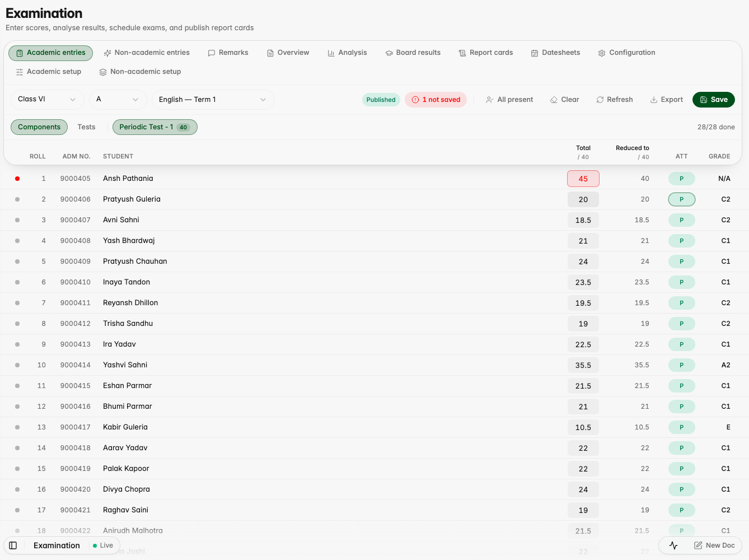The image size is (749, 560).
Task: Toggle attendance for Kabir Guleria
Action: point(682,427)
